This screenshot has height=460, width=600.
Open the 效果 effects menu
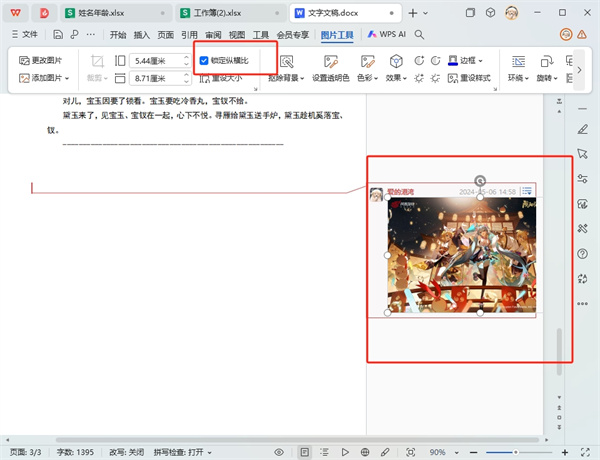tap(396, 69)
